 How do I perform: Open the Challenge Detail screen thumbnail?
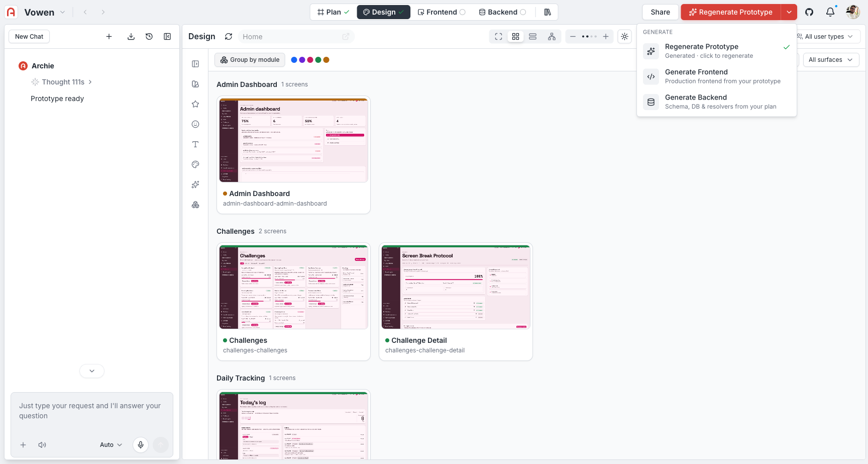(456, 287)
